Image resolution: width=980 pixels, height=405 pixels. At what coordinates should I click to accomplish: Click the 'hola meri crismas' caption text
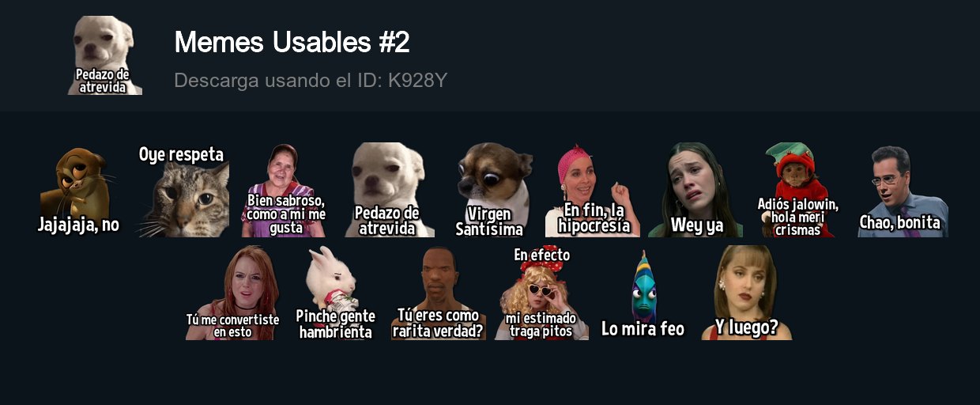pos(798,224)
